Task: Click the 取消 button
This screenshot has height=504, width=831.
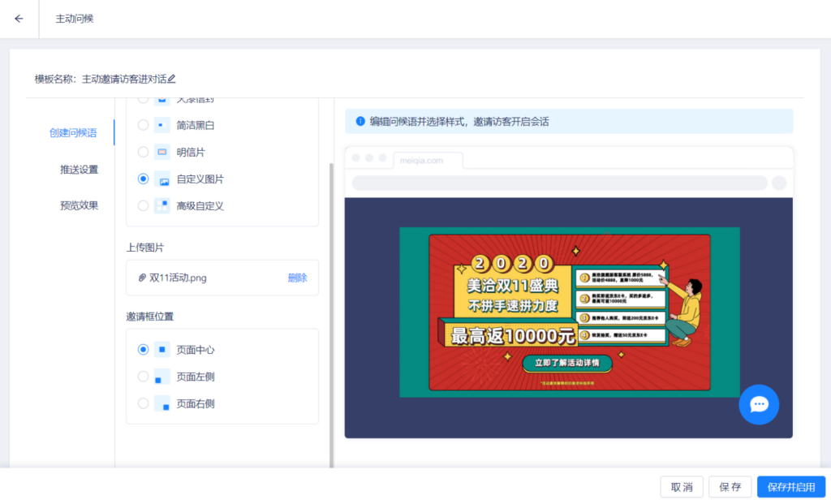Action: pos(681,487)
